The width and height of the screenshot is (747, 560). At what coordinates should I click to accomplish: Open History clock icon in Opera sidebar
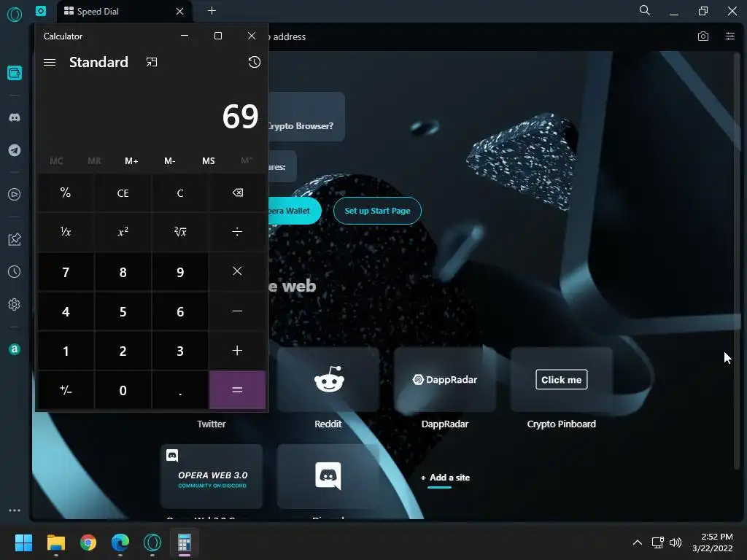point(15,272)
